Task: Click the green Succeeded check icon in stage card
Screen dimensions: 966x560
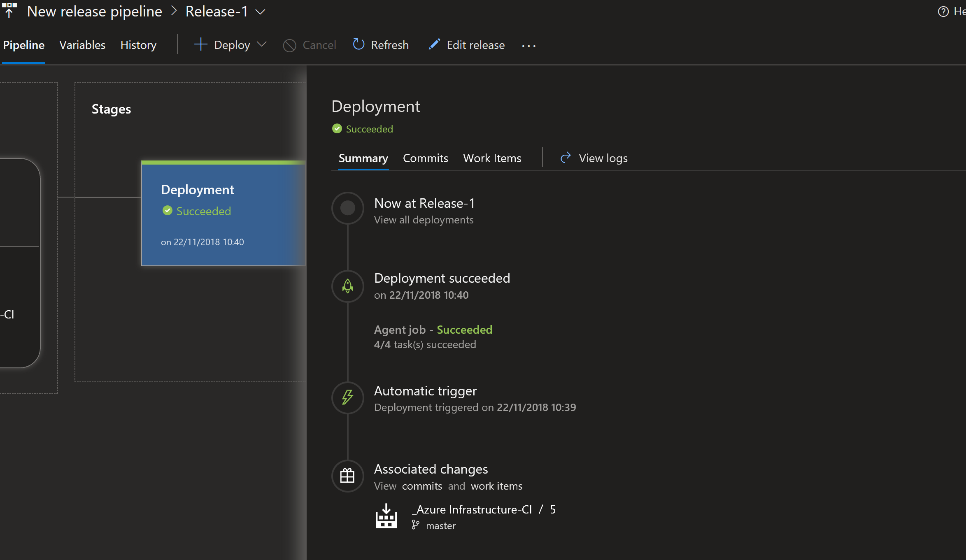Action: [167, 211]
